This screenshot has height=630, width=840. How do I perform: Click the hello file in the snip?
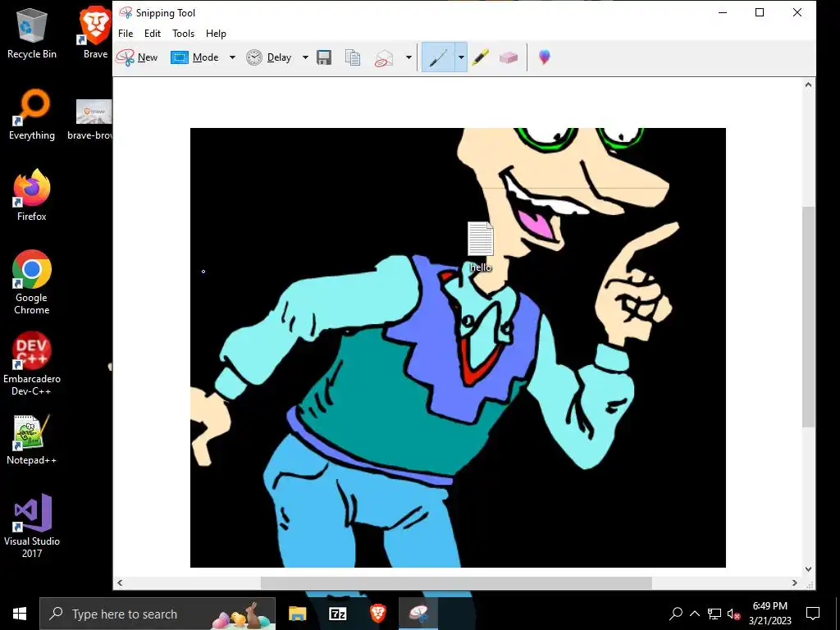tap(481, 247)
